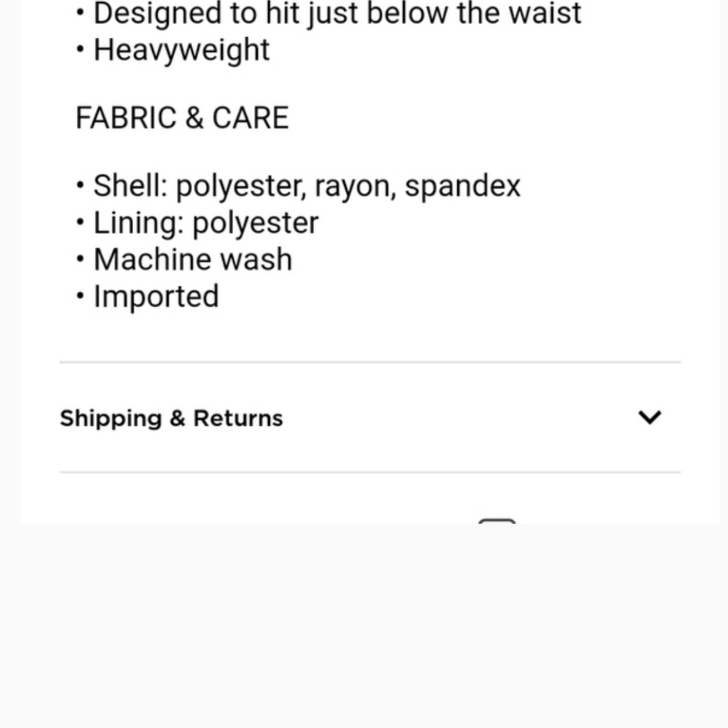Click the Machine wash care instruction
The width and height of the screenshot is (728, 728).
193,260
